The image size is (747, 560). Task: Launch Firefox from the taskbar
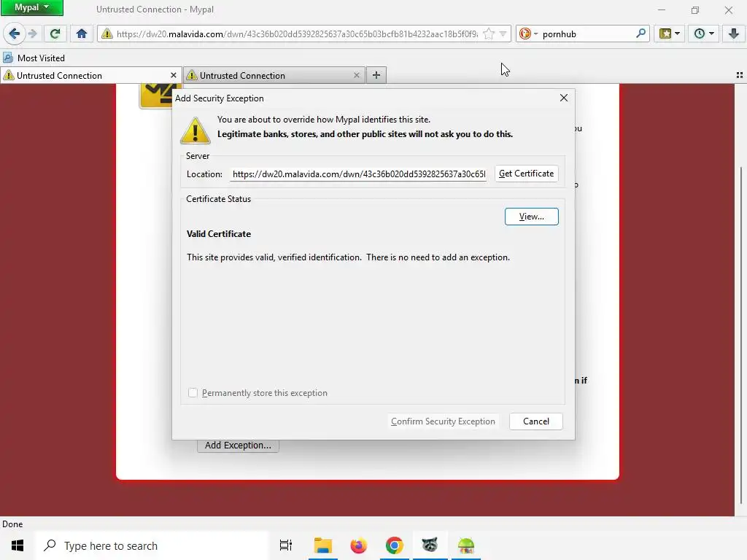click(x=359, y=545)
